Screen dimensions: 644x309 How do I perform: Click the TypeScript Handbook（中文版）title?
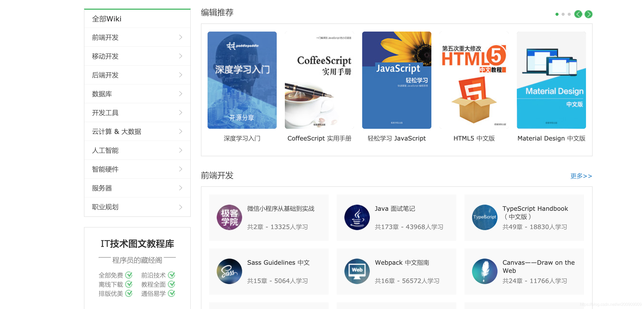point(535,213)
